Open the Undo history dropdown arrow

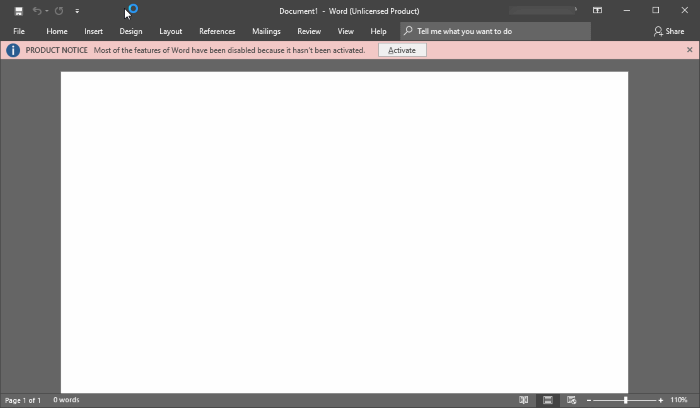click(x=46, y=11)
